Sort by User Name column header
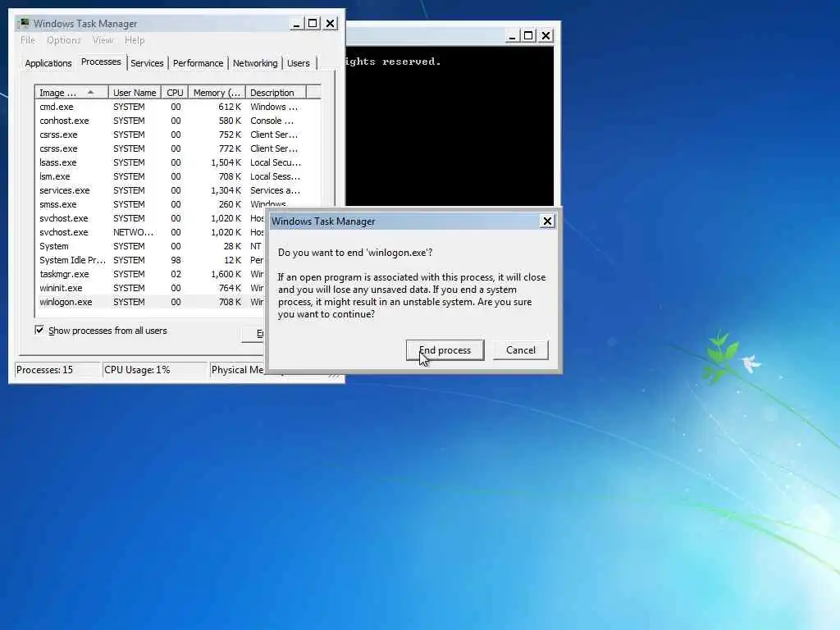The width and height of the screenshot is (840, 630). click(135, 93)
